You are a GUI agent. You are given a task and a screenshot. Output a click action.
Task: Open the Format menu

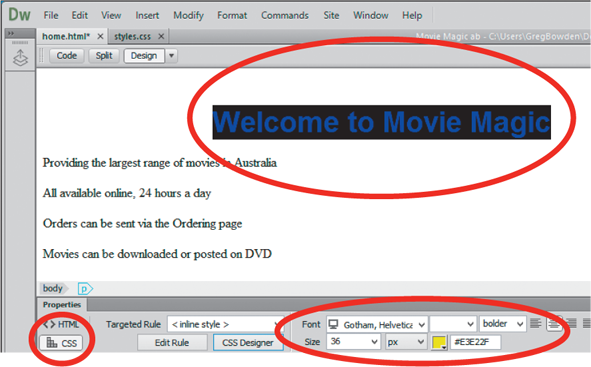pyautogui.click(x=232, y=15)
